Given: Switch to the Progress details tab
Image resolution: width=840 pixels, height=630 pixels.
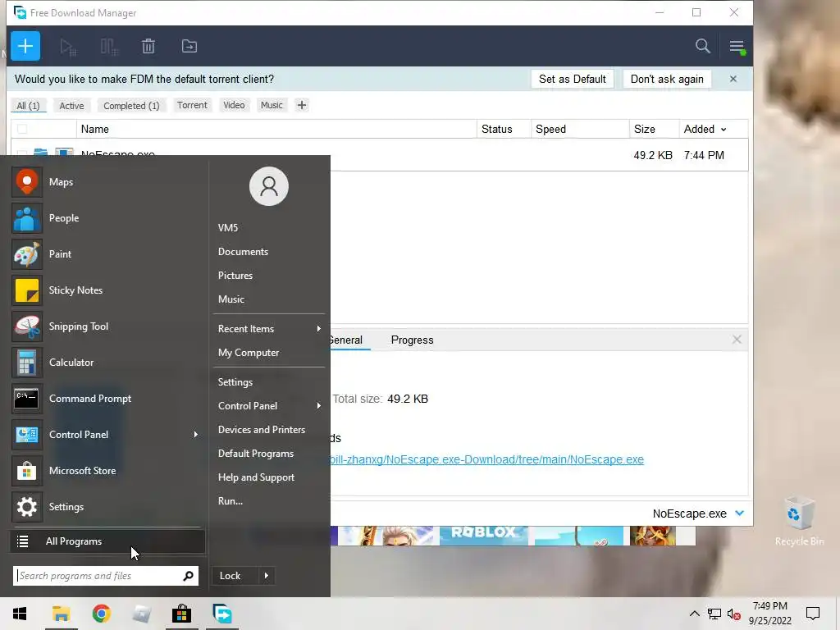Looking at the screenshot, I should coord(412,340).
